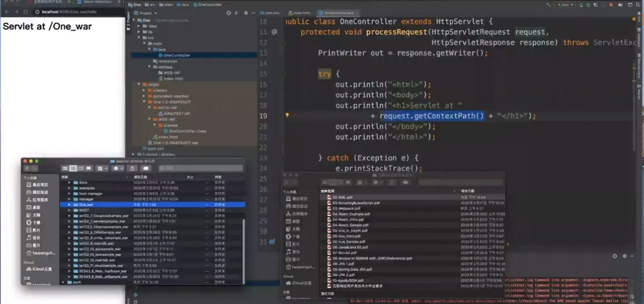Open the group-by dropdown in tomcat Finder toolbar
This screenshot has width=644, height=304.
[102, 169]
